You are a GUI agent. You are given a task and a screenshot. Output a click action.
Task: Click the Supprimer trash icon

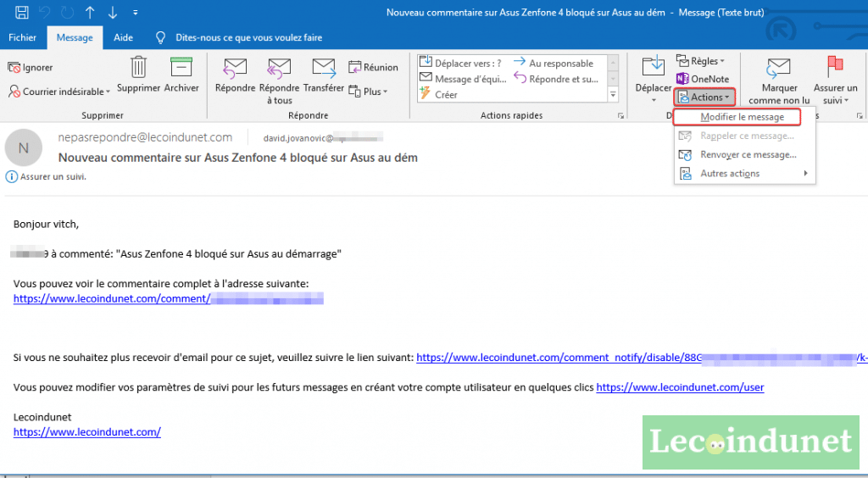click(139, 68)
